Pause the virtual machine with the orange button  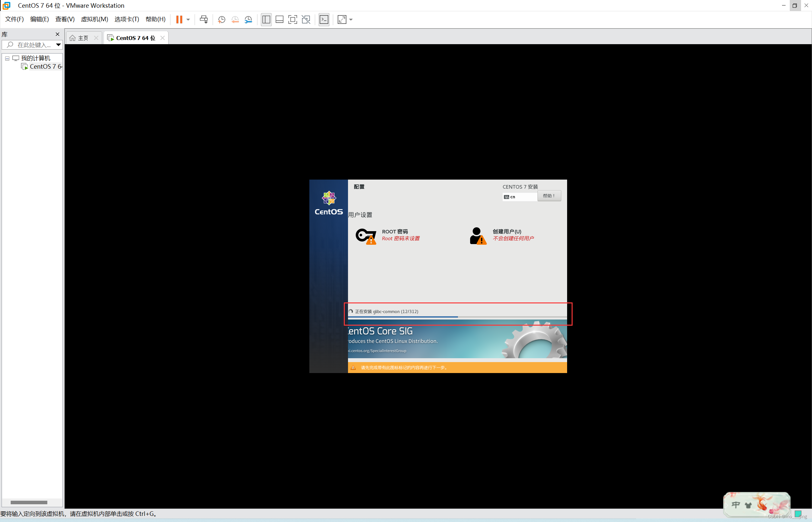179,19
